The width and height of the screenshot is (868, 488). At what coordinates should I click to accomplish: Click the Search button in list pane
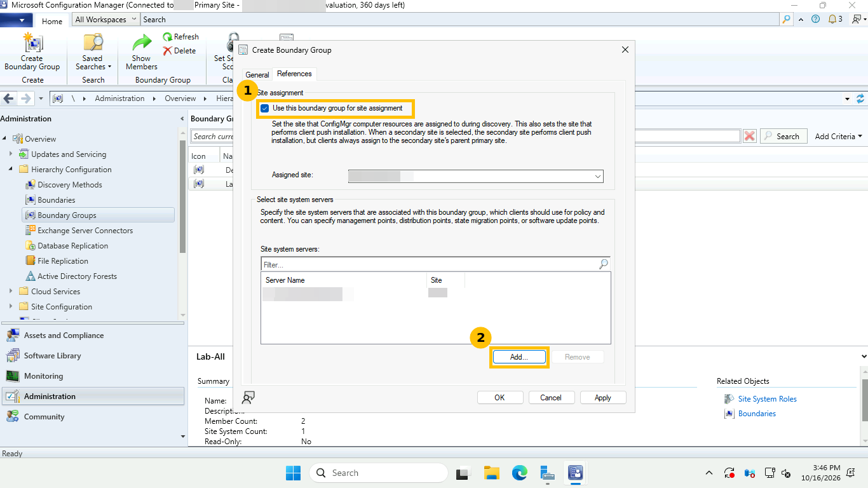tap(783, 136)
